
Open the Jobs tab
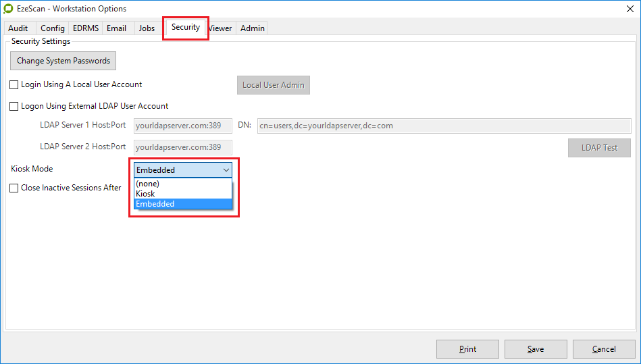(x=147, y=28)
